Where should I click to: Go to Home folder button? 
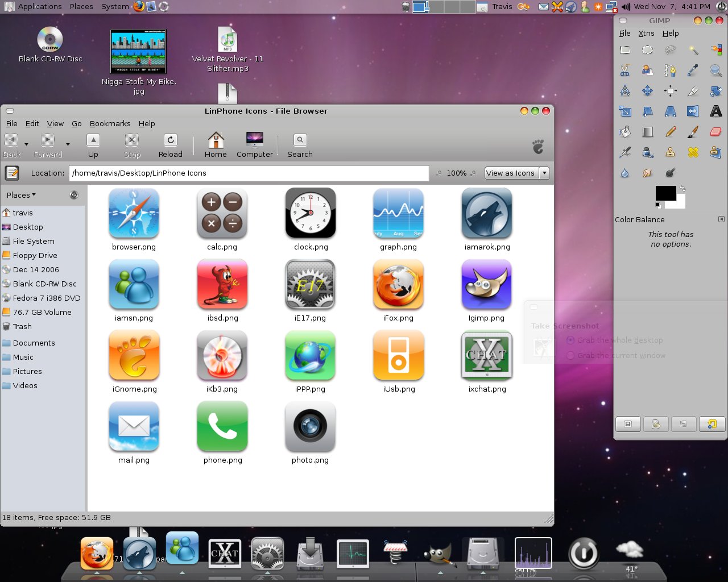[216, 145]
